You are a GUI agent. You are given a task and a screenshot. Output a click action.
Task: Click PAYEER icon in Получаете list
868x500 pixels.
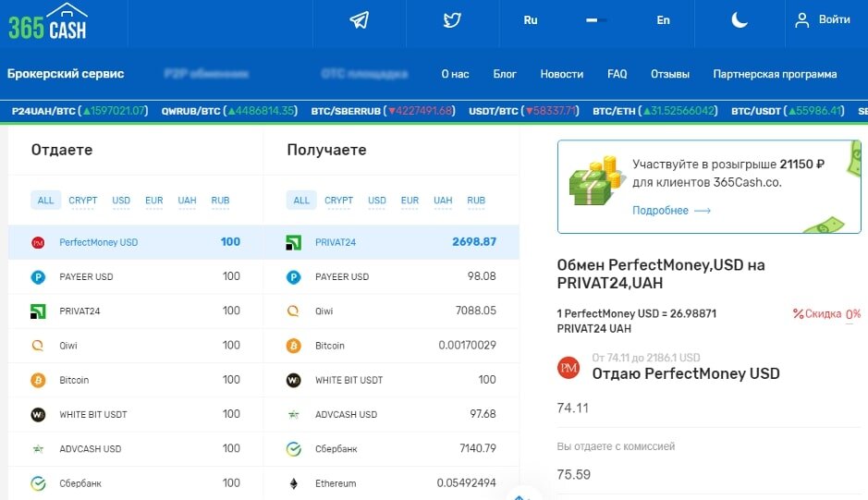click(293, 277)
